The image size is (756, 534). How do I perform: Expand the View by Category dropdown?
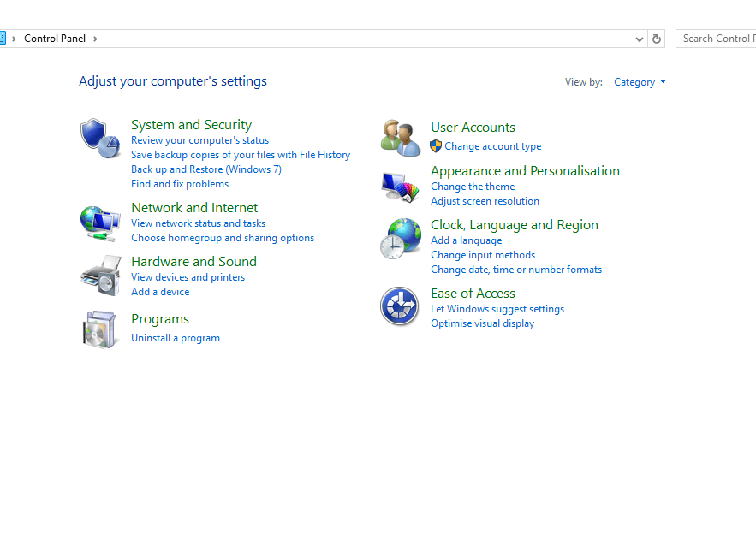click(640, 82)
